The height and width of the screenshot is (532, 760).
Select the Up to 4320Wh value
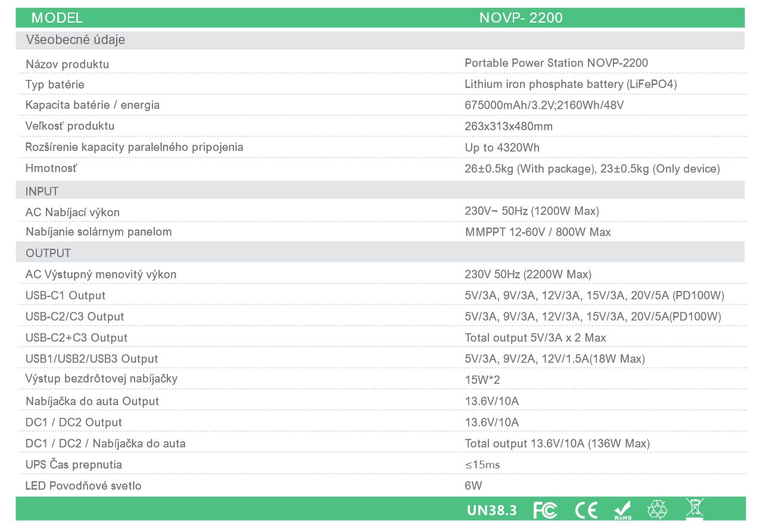click(x=502, y=148)
